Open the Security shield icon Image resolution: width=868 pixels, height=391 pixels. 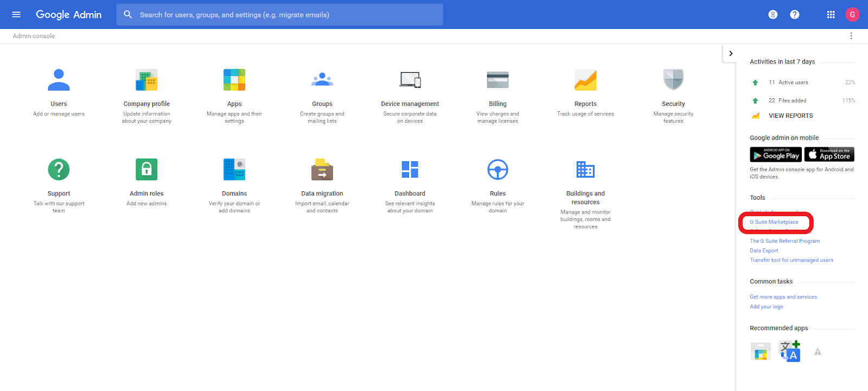[673, 80]
